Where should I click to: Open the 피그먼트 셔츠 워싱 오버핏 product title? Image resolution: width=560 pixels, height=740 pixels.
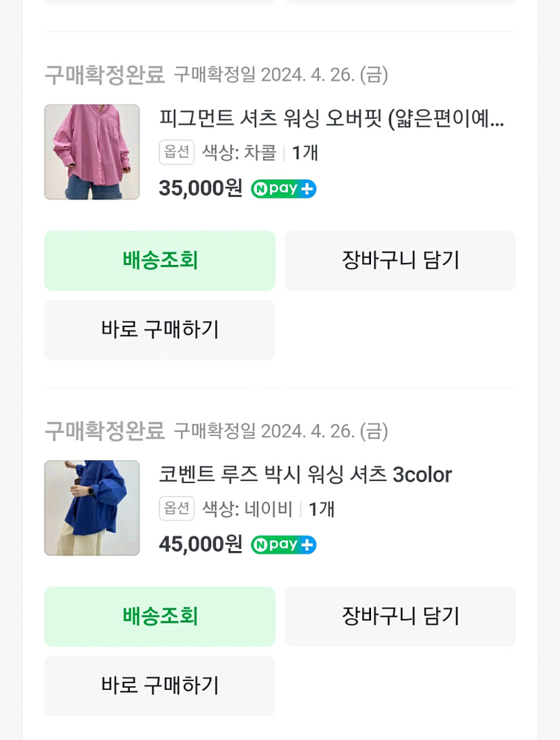pyautogui.click(x=332, y=119)
